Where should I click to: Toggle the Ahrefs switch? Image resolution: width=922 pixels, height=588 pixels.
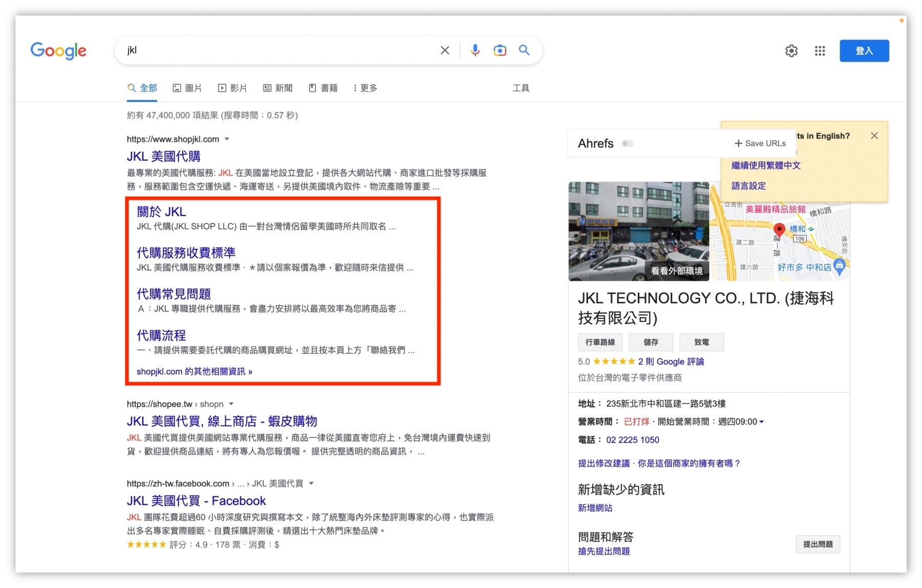627,143
